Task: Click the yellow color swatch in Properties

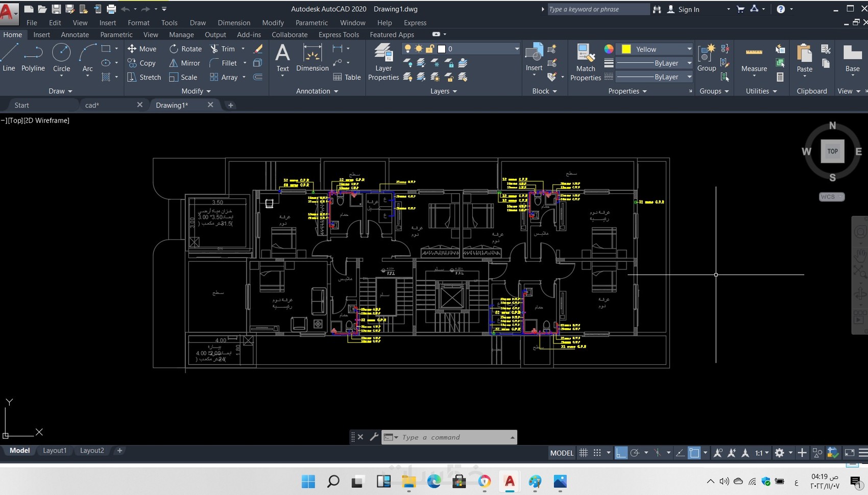Action: click(626, 49)
